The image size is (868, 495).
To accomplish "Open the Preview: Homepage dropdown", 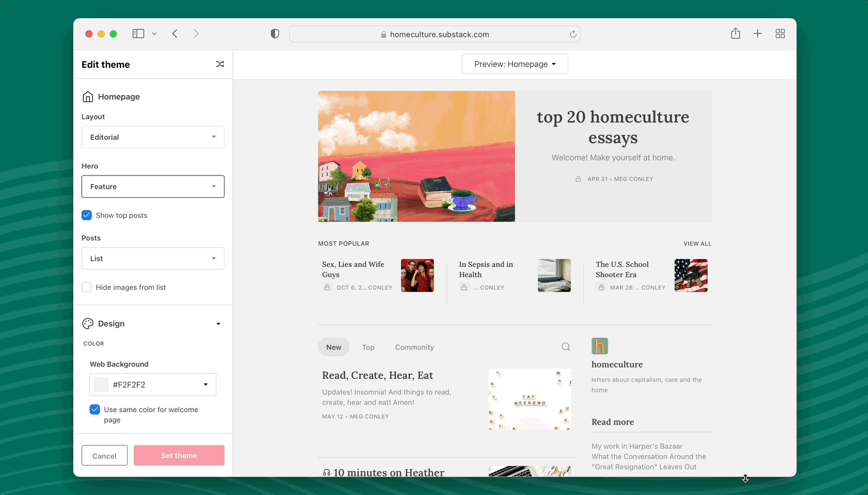I will tap(515, 64).
